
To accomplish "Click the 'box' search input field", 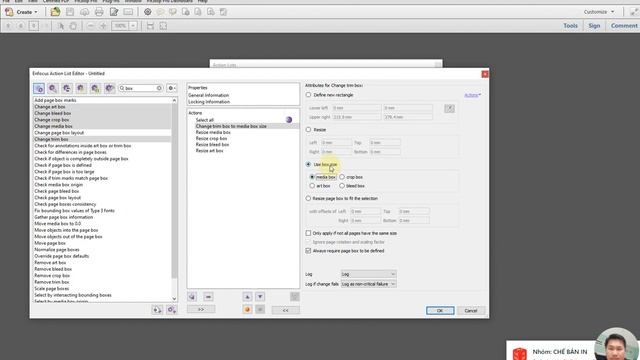I will pos(140,88).
